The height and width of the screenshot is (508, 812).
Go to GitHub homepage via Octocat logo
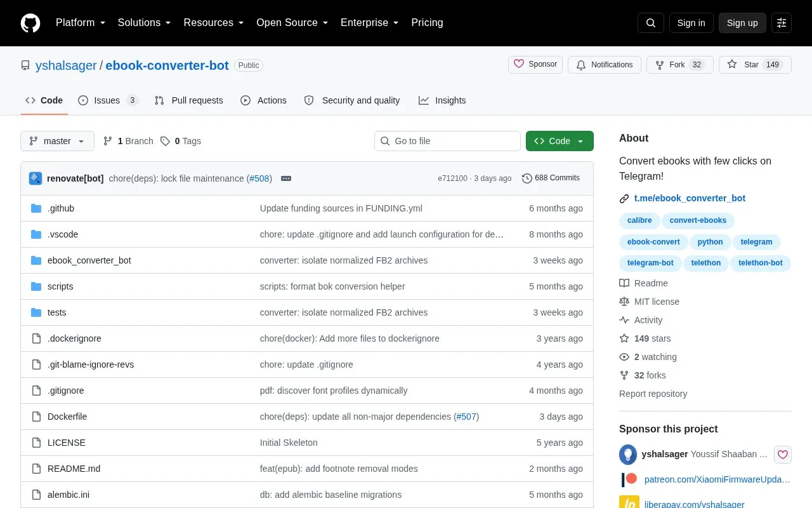[30, 23]
